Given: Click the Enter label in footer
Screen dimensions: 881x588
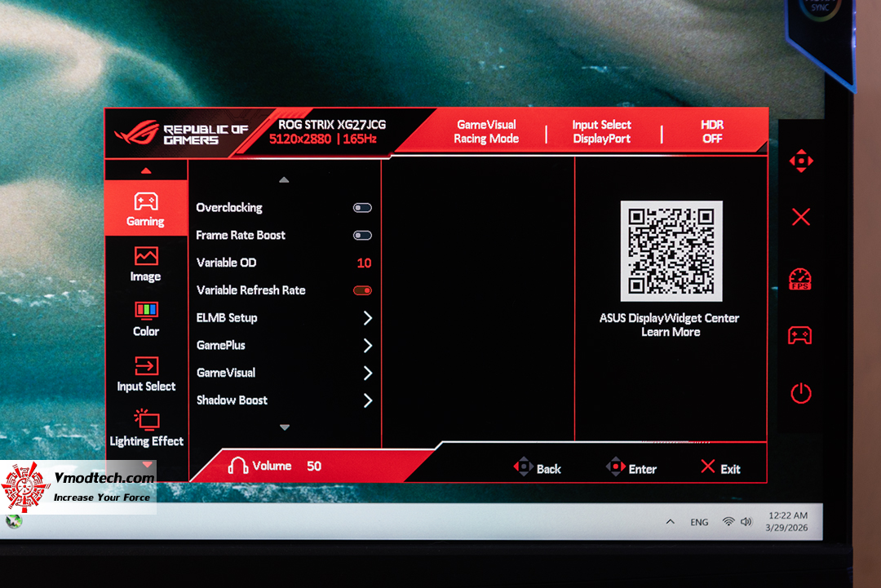Looking at the screenshot, I should [x=642, y=469].
